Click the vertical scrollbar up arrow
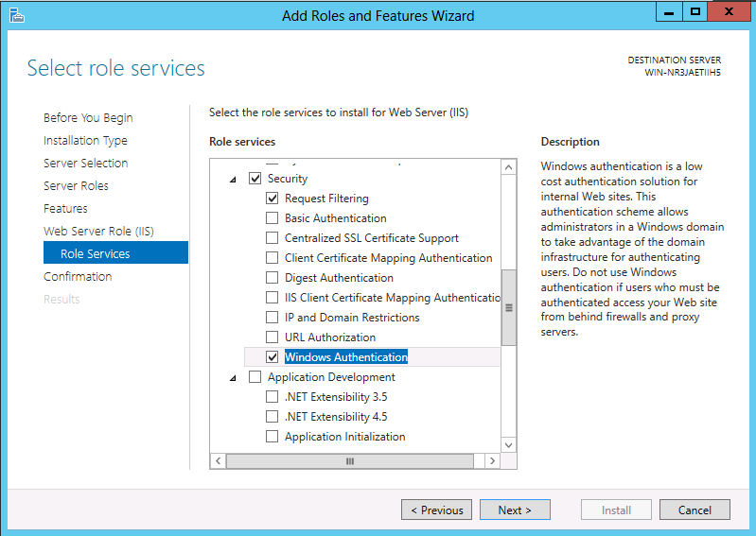756x536 pixels. [x=508, y=167]
